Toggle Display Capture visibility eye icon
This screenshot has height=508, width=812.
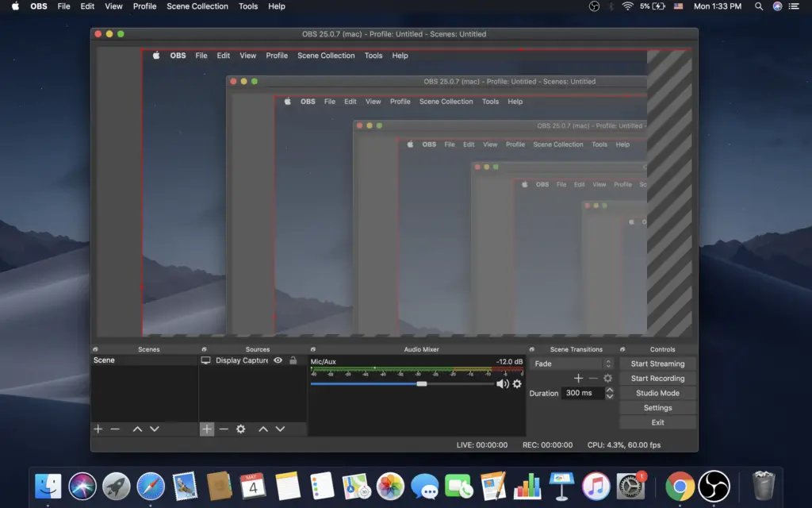[278, 360]
